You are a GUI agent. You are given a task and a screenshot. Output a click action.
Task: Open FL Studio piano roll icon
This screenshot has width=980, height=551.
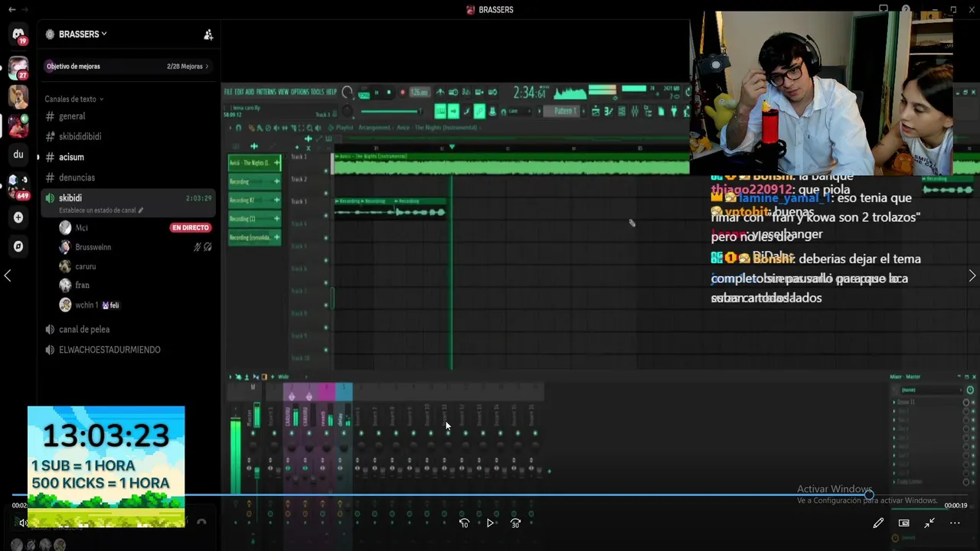(x=608, y=112)
